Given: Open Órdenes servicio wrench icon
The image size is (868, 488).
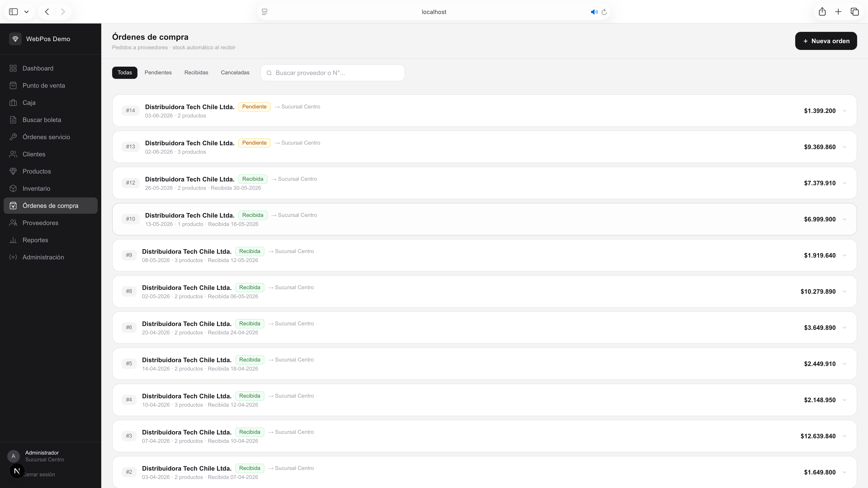Looking at the screenshot, I should [13, 137].
